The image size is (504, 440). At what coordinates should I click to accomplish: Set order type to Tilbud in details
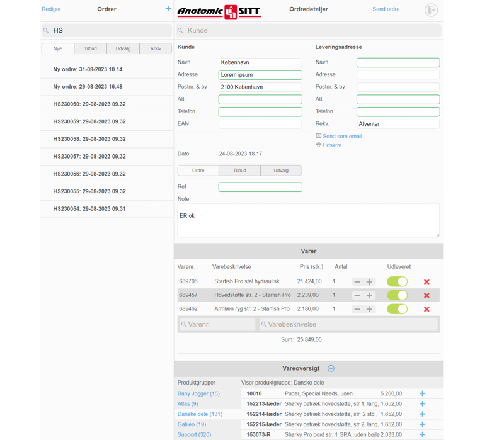240,170
